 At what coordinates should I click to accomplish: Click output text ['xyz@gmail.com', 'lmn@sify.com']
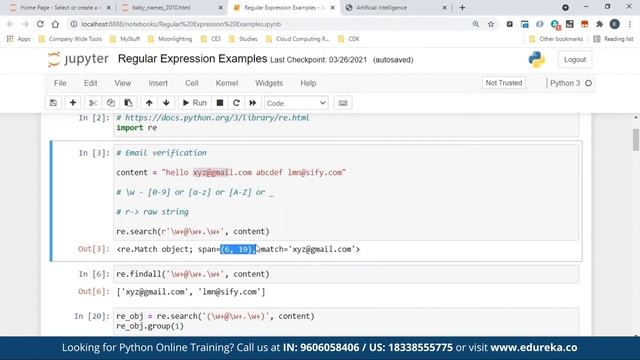191,292
